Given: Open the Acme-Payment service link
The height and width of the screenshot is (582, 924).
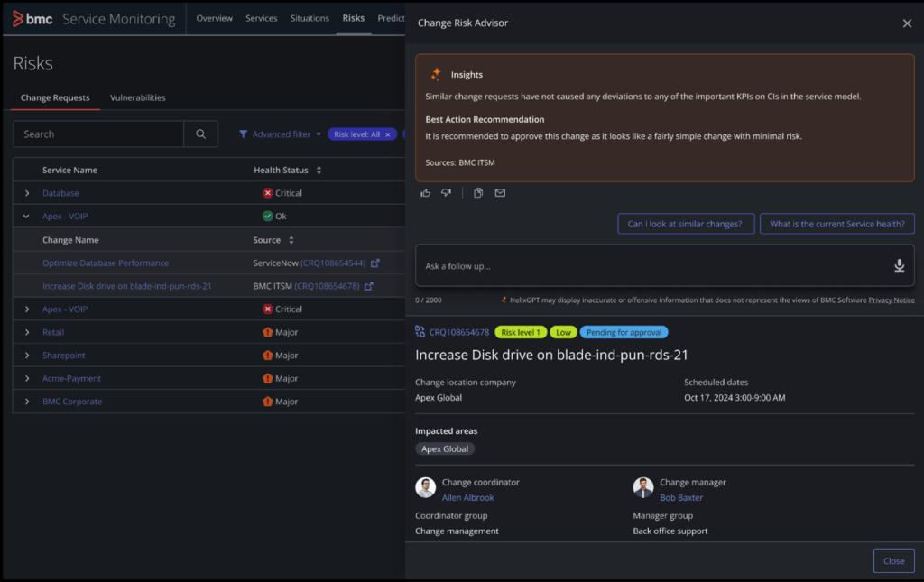Looking at the screenshot, I should click(x=71, y=378).
